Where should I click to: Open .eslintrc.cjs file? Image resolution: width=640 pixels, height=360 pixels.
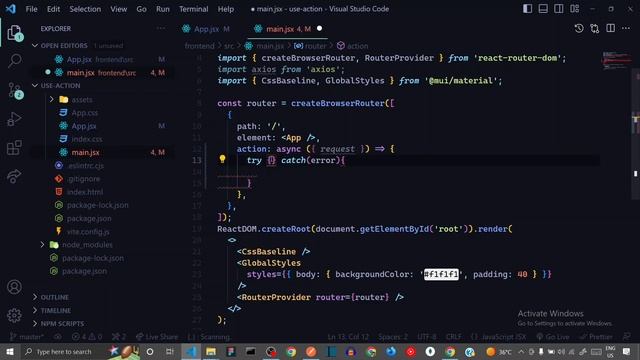coord(86,165)
